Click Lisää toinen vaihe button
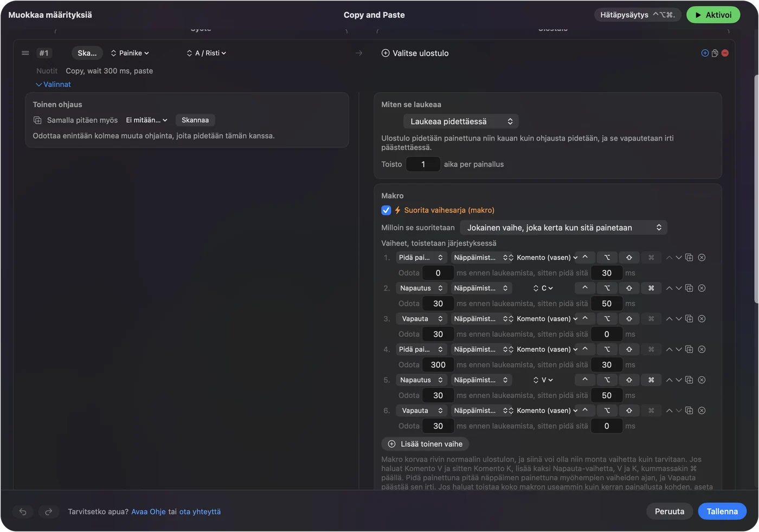The height and width of the screenshot is (532, 759). coord(425,444)
